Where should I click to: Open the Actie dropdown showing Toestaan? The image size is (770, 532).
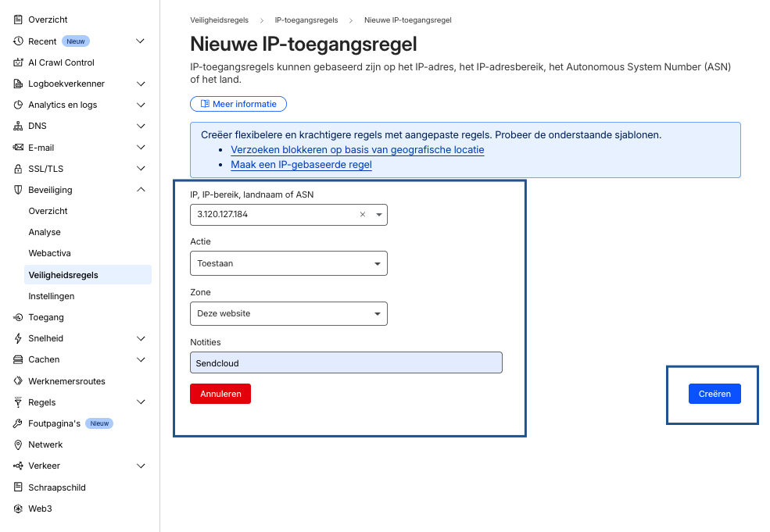pos(288,263)
